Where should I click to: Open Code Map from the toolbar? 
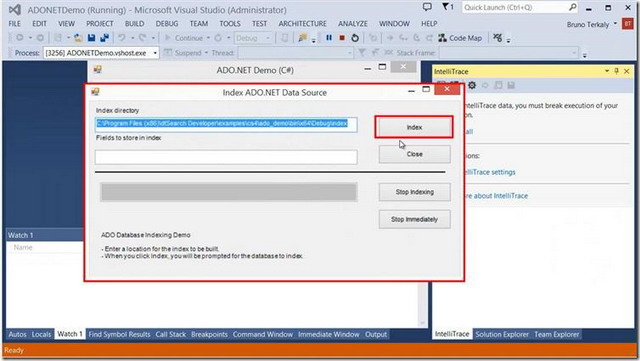point(460,38)
